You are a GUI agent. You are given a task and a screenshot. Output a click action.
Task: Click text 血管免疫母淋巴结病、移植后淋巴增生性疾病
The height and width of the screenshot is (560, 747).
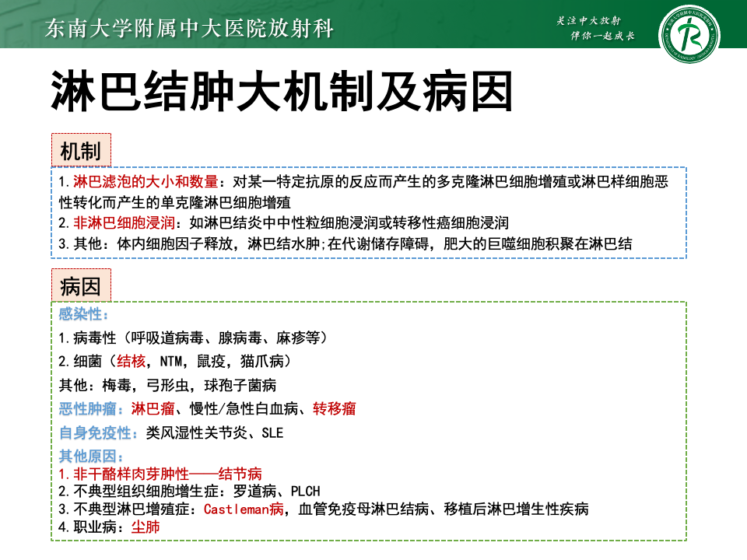444,509
